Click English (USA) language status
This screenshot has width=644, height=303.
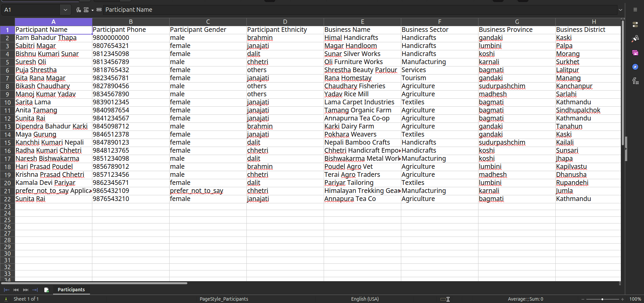tap(365, 299)
